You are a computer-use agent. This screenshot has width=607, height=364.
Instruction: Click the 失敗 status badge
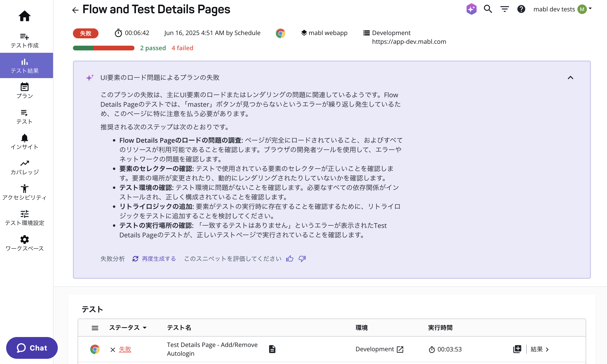(x=86, y=33)
